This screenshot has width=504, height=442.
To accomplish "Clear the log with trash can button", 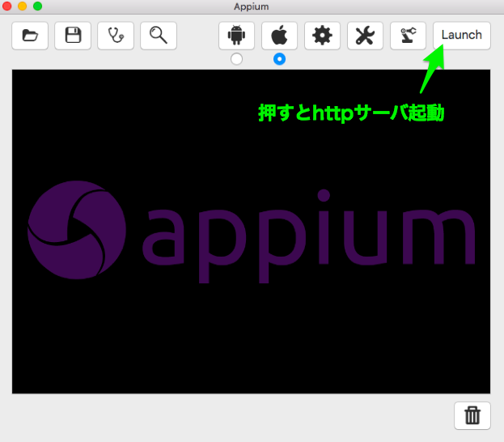I will coord(472,415).
